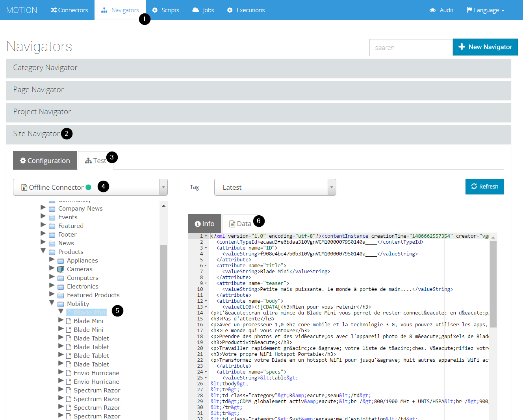
Task: Click the code editor scrollbar thumb
Action: (x=493, y=284)
